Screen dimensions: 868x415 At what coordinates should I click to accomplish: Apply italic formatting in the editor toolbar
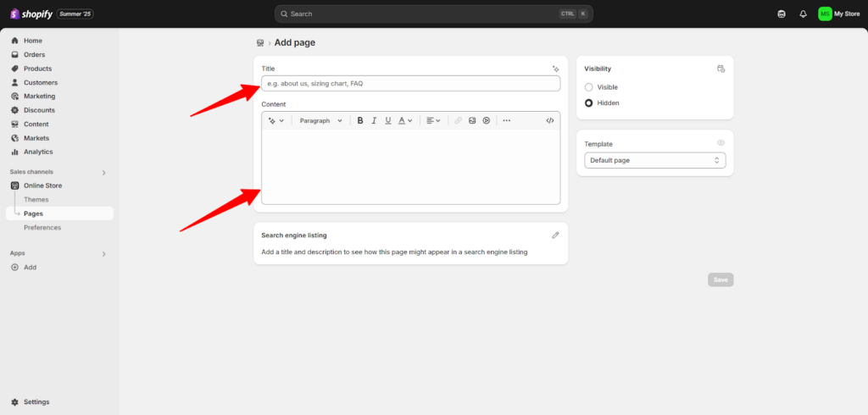point(374,121)
